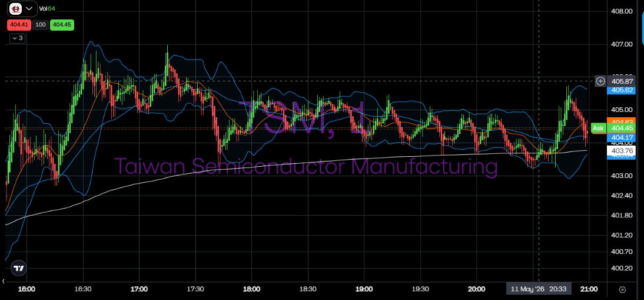Click the 21:00 time axis label

pyautogui.click(x=589, y=289)
